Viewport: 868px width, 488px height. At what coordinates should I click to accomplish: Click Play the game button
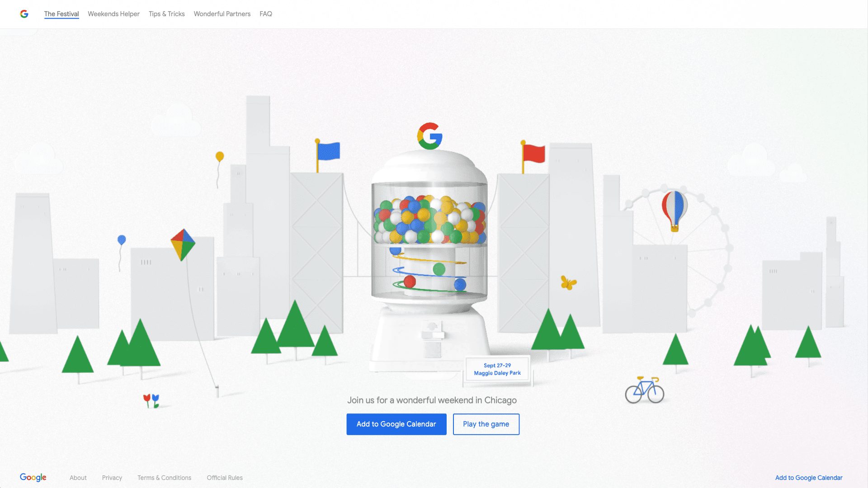(x=486, y=424)
